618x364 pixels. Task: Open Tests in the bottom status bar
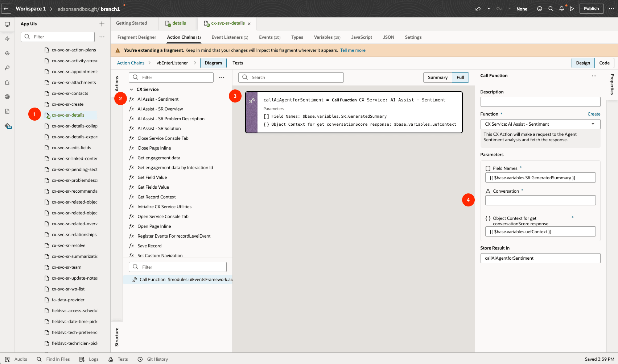coord(118,359)
